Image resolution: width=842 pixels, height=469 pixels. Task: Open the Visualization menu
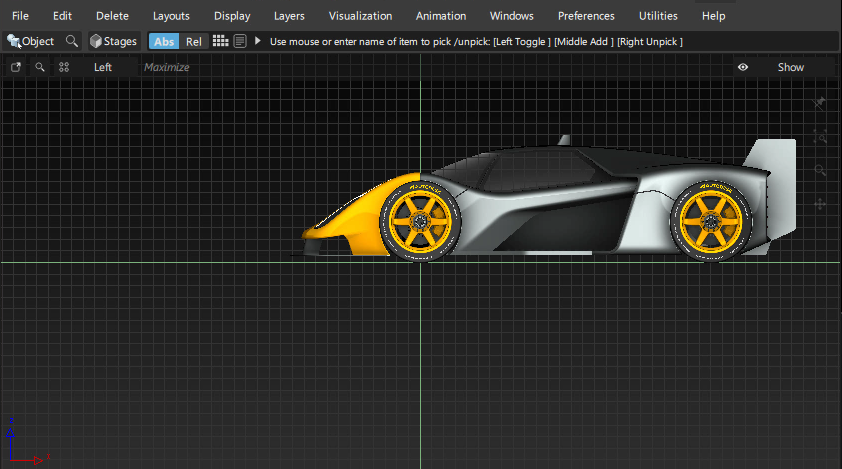pyautogui.click(x=360, y=16)
